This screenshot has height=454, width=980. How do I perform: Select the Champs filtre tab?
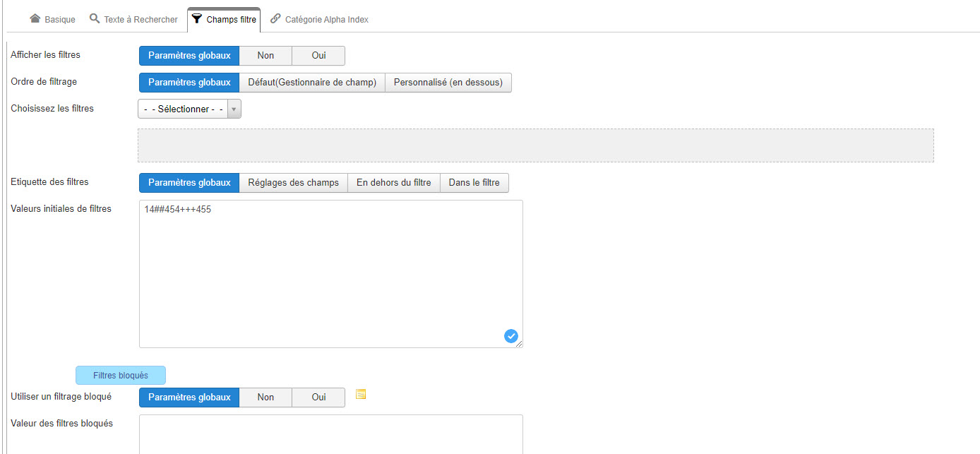tap(224, 20)
